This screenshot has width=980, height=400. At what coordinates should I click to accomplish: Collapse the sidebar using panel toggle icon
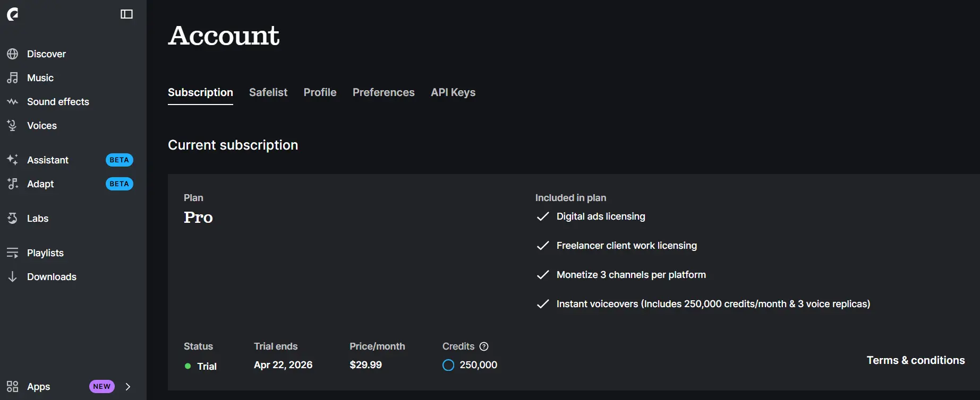(126, 14)
